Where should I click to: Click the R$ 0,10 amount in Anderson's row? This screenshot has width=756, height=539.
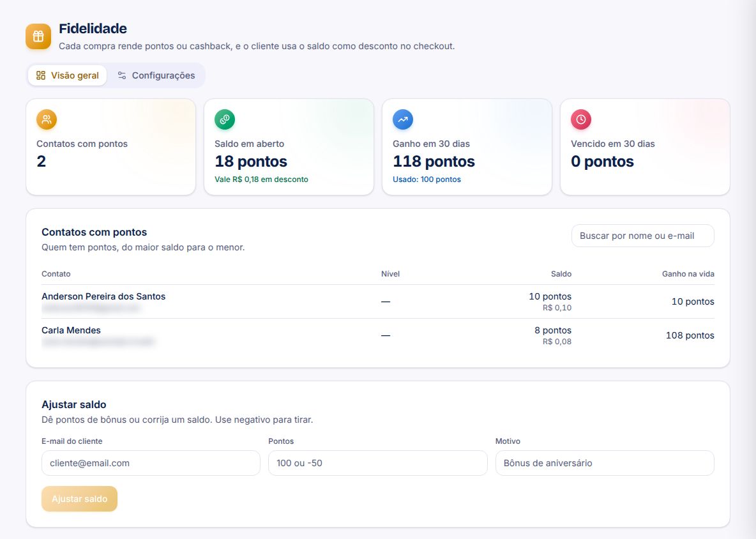coord(557,308)
